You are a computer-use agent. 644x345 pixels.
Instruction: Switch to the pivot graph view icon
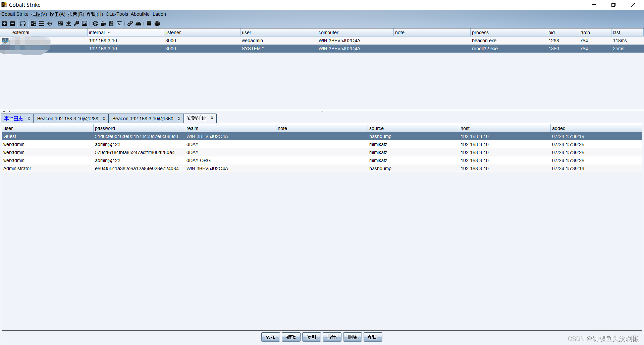coord(34,23)
